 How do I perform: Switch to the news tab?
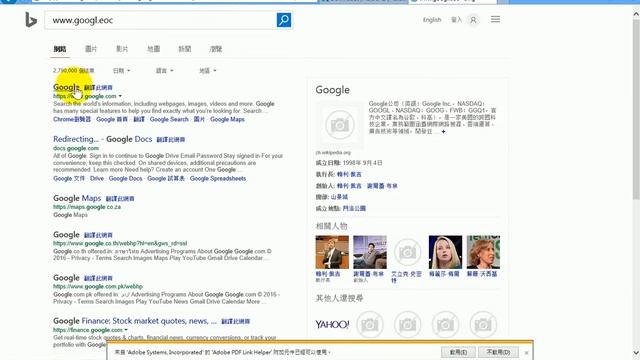click(x=184, y=49)
